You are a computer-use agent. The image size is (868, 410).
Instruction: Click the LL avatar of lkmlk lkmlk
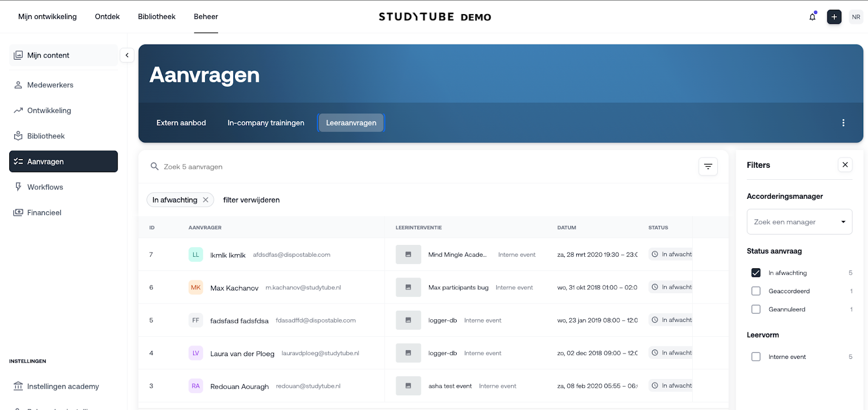tap(196, 255)
